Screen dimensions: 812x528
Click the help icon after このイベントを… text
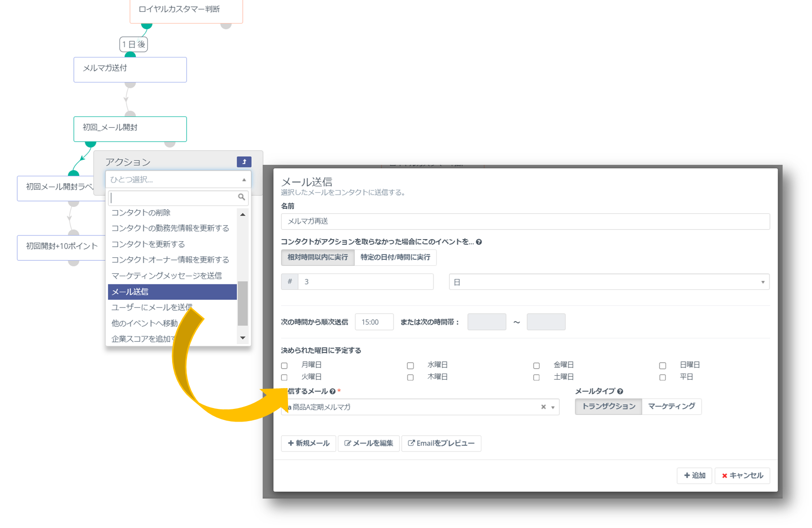coord(479,242)
